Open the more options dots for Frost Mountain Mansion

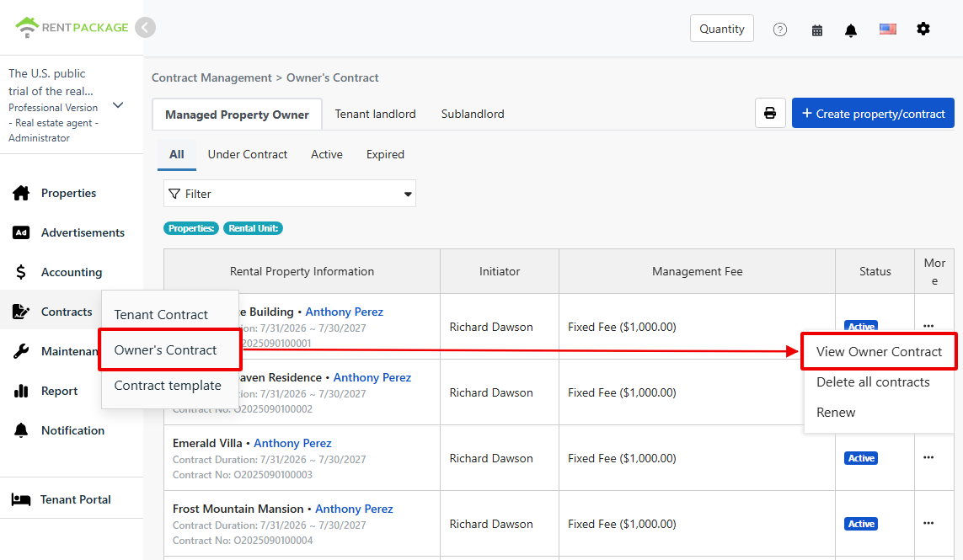click(928, 523)
